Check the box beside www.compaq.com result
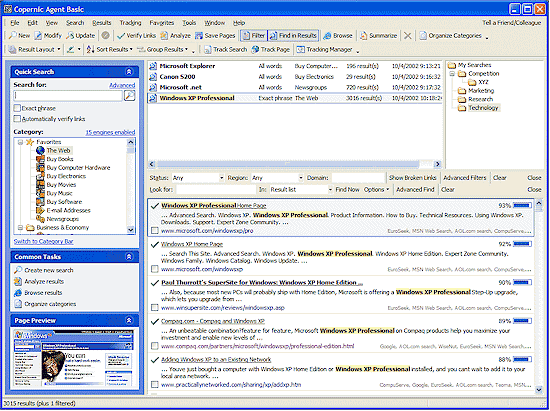Viewport: 550px width, 411px height. coord(154,346)
